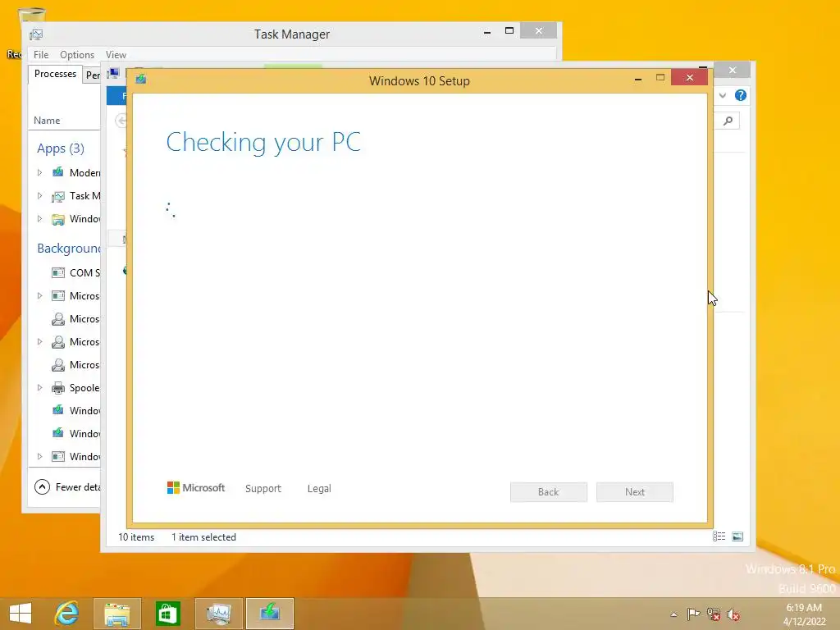The width and height of the screenshot is (840, 630).
Task: Click the Task Manager app icon in Apps list
Action: 58,196
